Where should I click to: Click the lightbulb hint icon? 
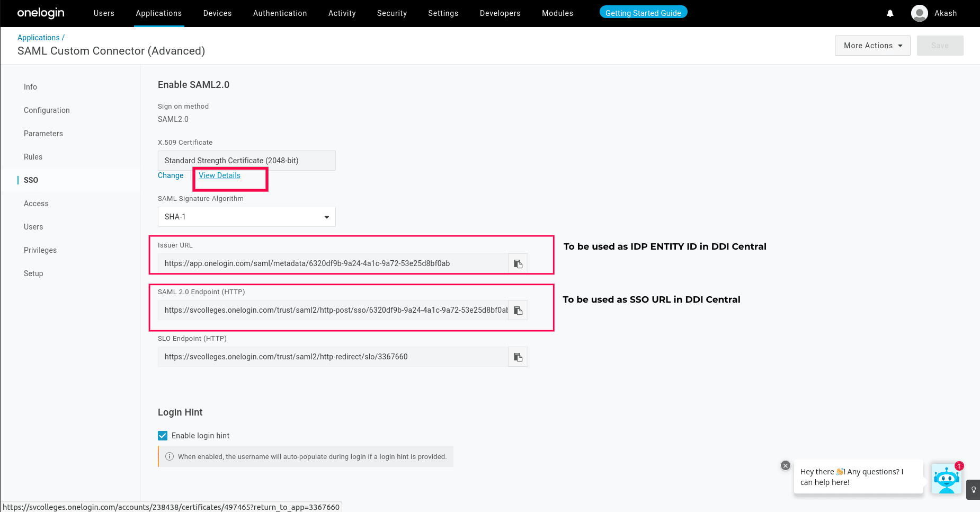[x=974, y=490]
